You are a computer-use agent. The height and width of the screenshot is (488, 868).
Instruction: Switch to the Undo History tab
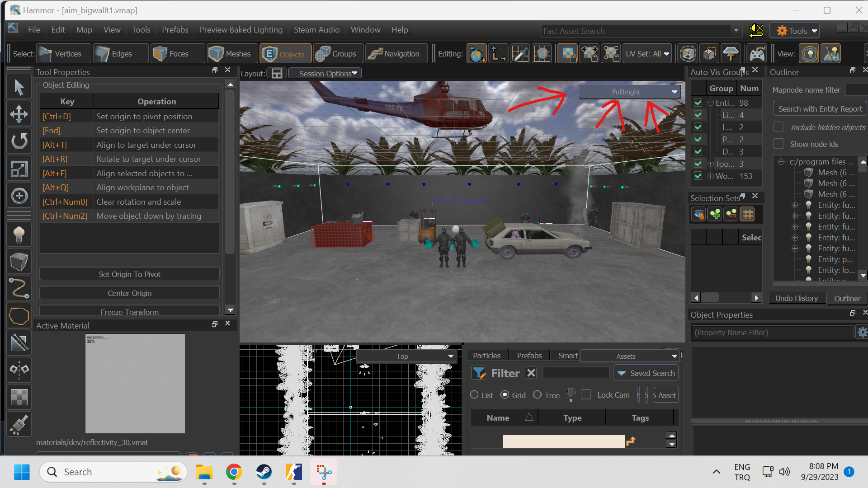coord(796,298)
